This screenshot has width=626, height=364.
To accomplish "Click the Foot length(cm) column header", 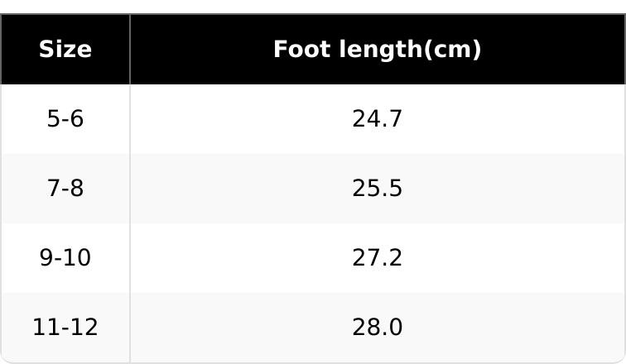I will 377,50.
